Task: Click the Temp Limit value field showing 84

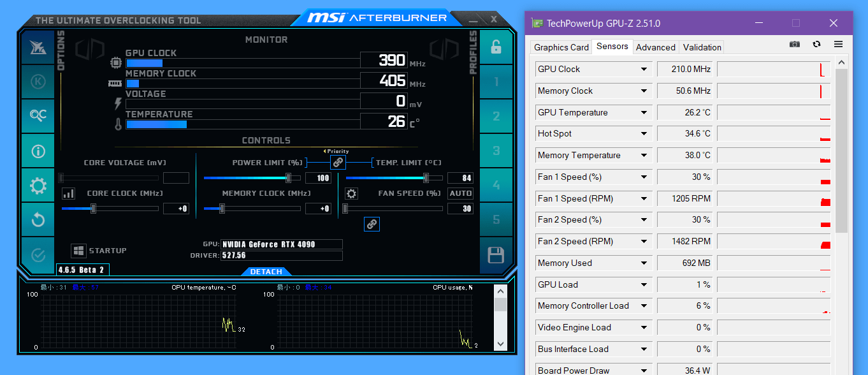Action: tap(460, 178)
